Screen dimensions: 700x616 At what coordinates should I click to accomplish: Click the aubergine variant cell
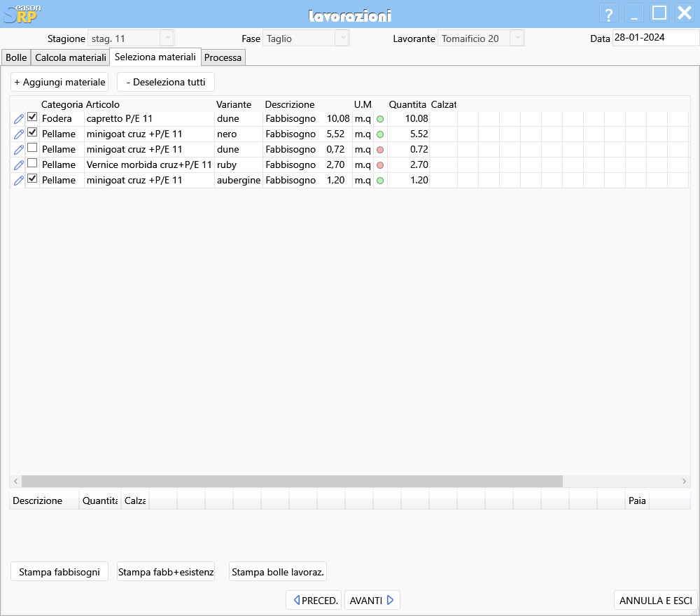pos(239,181)
